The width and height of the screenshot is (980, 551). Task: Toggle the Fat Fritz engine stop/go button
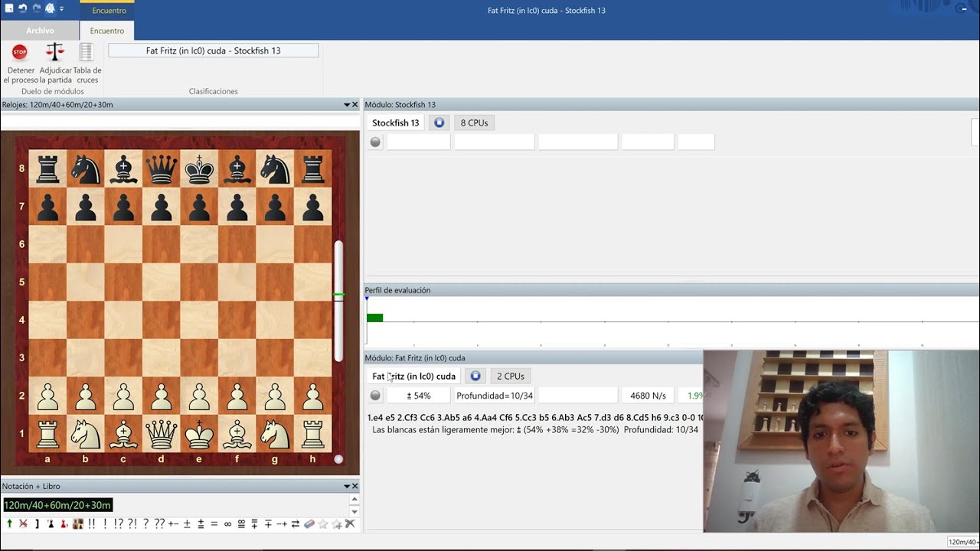[475, 376]
